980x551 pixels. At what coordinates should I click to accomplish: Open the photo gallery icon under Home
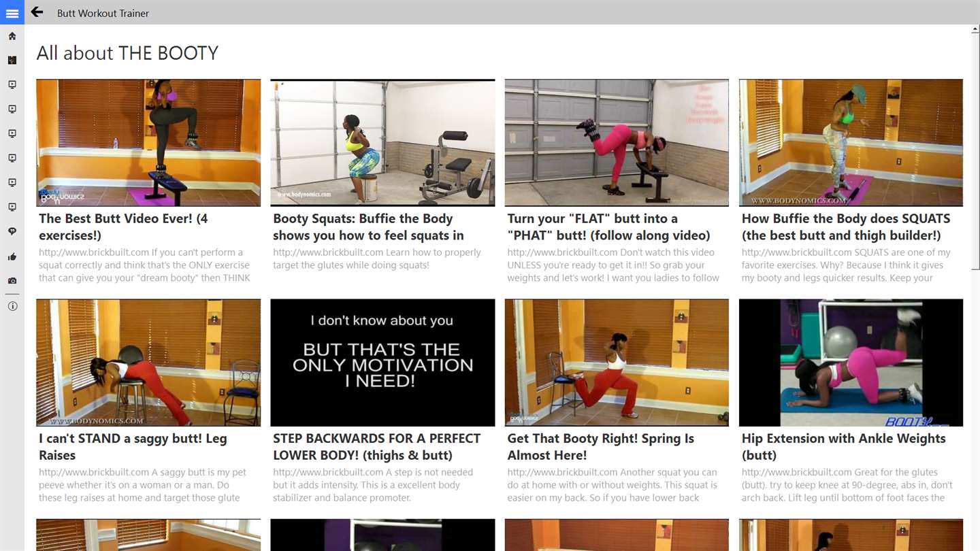[x=12, y=61]
